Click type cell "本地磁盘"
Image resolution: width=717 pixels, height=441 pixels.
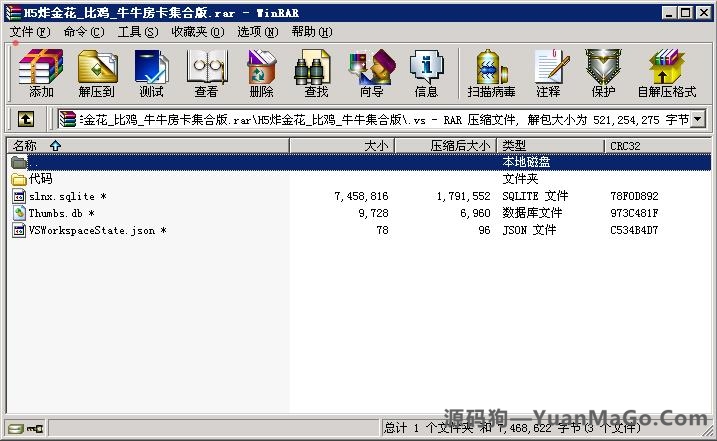[x=526, y=162]
